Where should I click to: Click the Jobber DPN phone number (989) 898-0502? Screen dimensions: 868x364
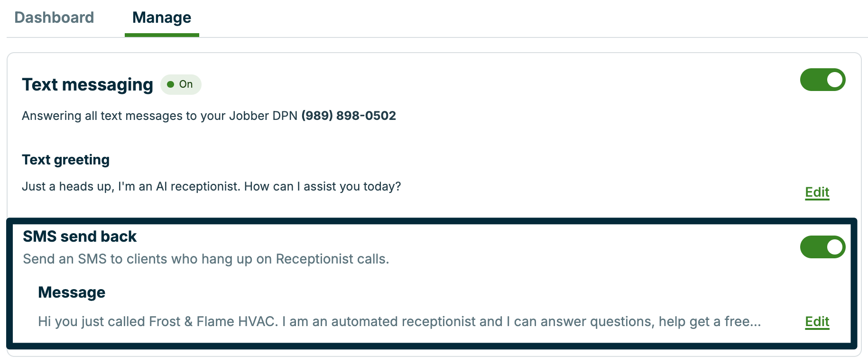[x=349, y=115]
